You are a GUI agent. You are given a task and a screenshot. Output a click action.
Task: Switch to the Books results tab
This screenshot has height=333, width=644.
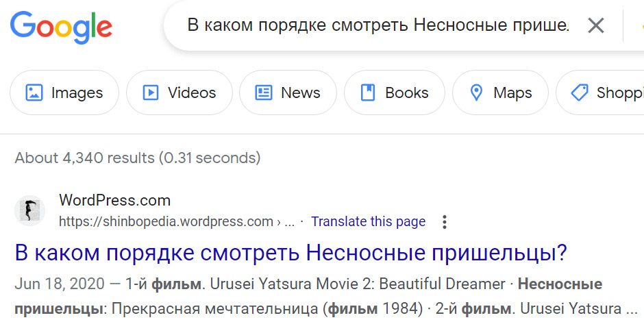tap(394, 92)
